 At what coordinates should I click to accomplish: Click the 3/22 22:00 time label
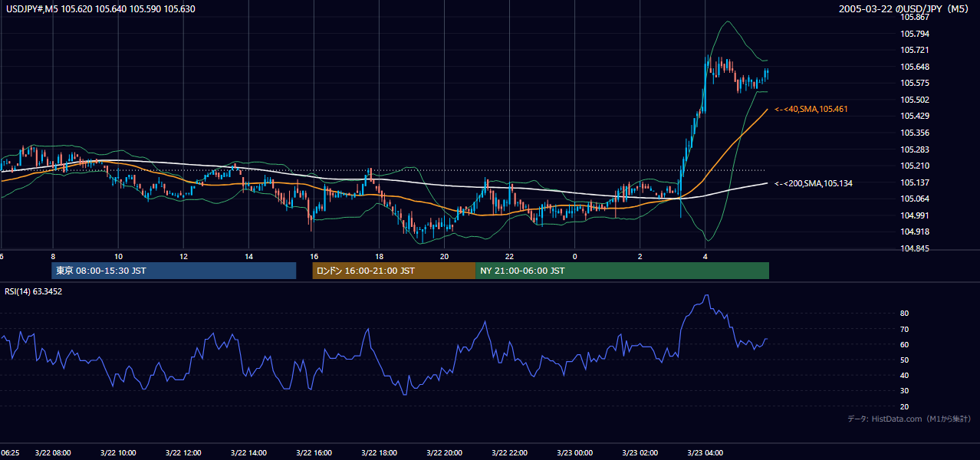(510, 453)
